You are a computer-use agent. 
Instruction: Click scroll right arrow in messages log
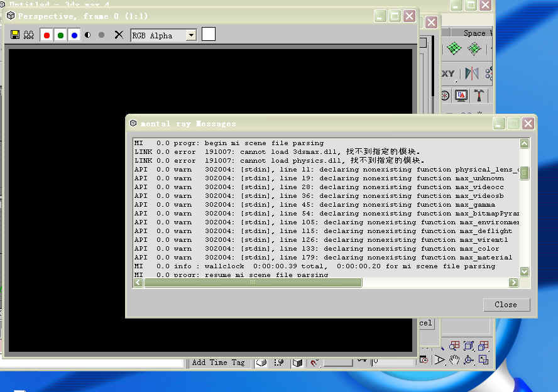(x=513, y=283)
